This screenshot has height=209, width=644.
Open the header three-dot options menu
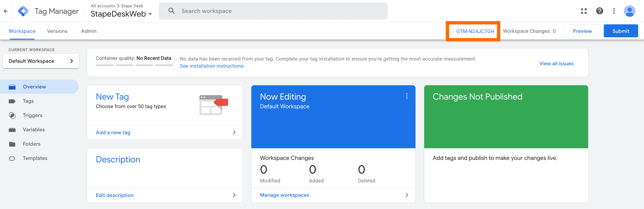click(x=614, y=11)
